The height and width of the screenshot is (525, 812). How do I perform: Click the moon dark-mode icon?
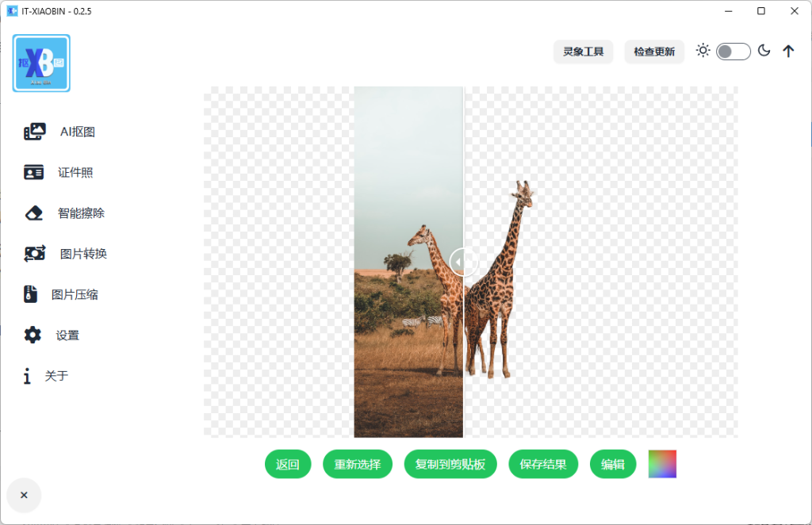point(764,51)
